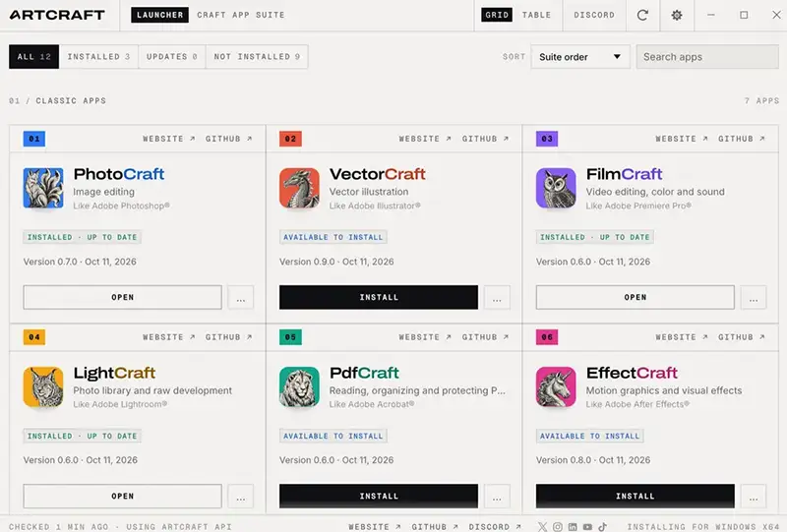Viewport: 787px width, 532px height.
Task: Click the '01 / Classic Apps' heading
Action: (x=57, y=100)
